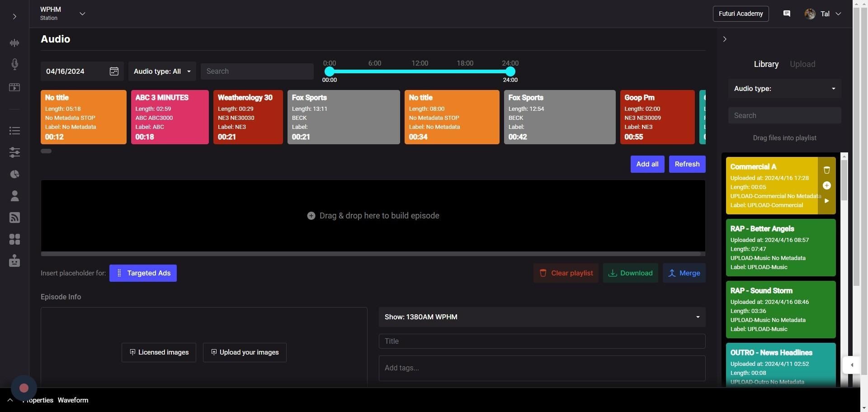Collapse the right library panel chevron
Image resolution: width=868 pixels, height=412 pixels.
pos(725,39)
